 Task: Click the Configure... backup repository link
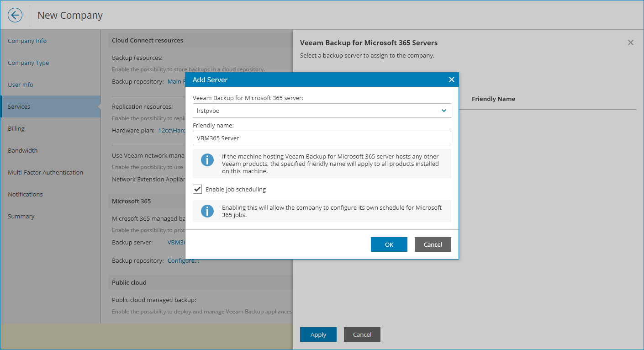click(x=183, y=260)
